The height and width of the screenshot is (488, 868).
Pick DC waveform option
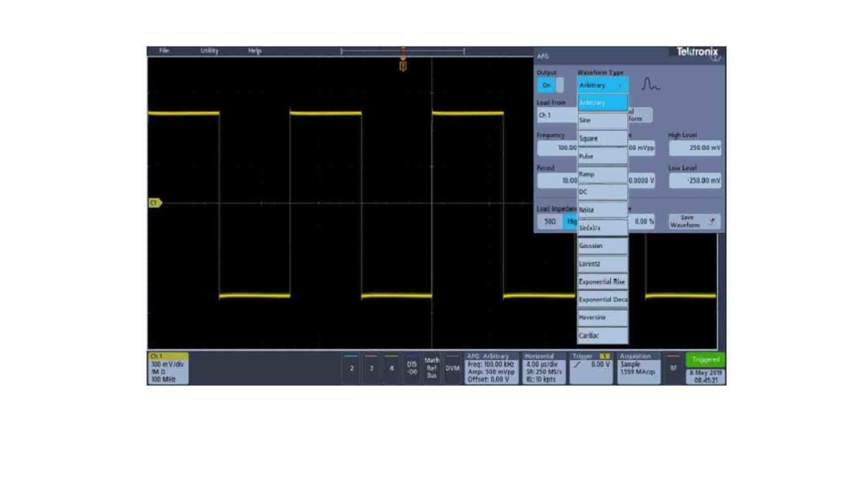(x=603, y=192)
